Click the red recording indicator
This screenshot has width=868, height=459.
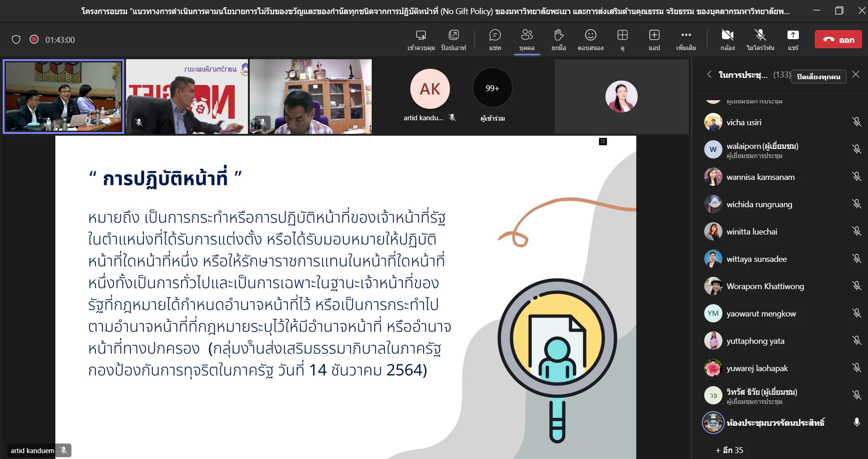[34, 39]
